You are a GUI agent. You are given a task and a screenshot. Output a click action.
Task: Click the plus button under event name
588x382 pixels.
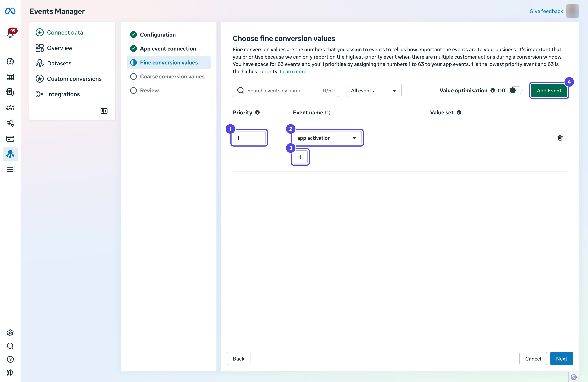coord(300,157)
